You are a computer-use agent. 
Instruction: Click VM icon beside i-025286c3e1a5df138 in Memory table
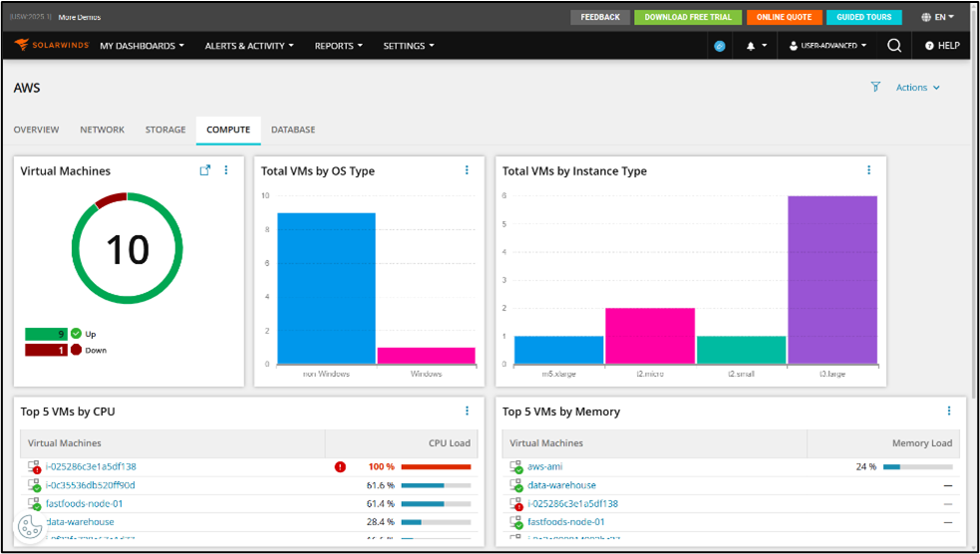point(516,503)
